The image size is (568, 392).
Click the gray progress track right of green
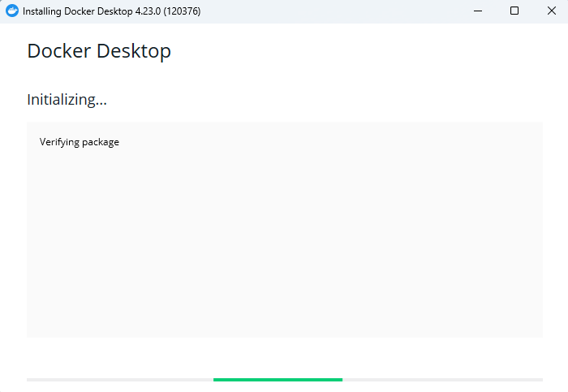[x=442, y=379]
